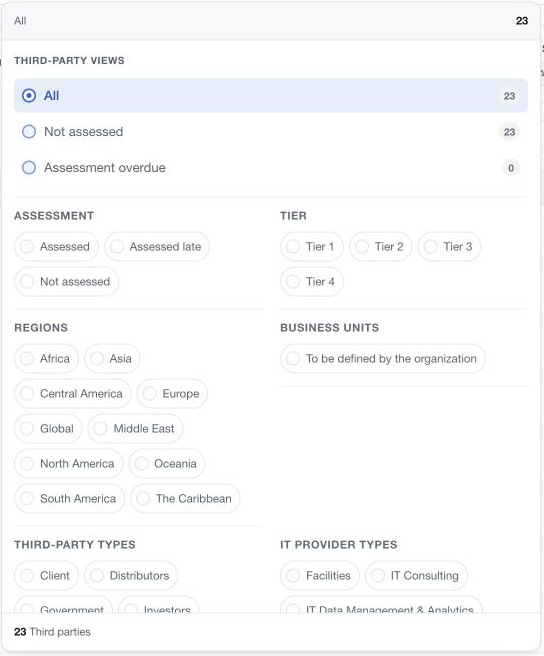Screen dimensions: 544x656
Task: Click the All dropdown header showing 23
Action: pos(271,21)
